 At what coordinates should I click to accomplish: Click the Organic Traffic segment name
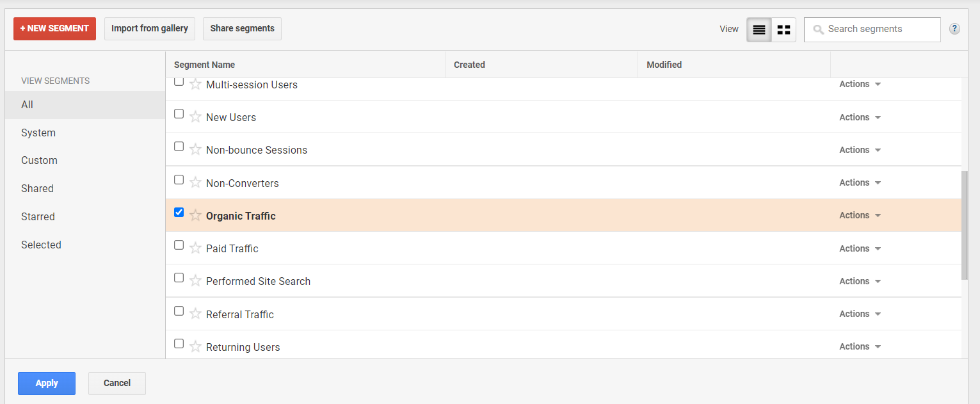(241, 216)
